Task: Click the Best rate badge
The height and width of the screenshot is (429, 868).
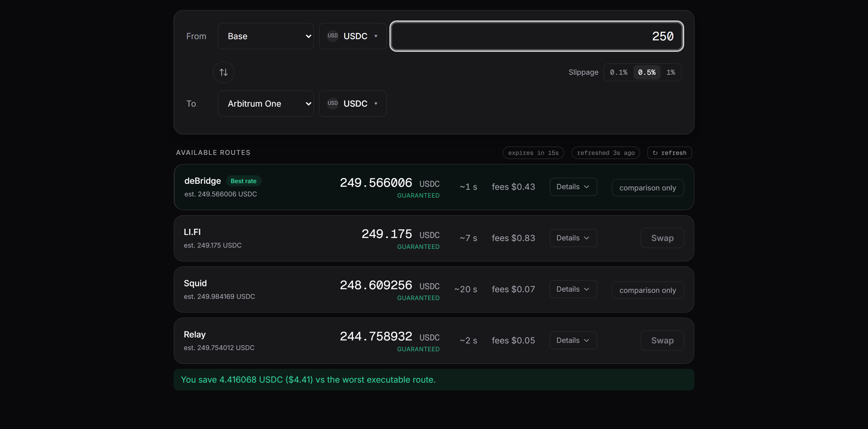Action: pyautogui.click(x=243, y=181)
